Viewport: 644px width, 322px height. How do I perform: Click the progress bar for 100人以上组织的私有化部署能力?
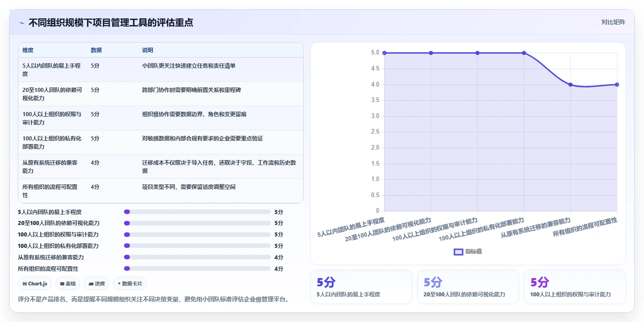(197, 246)
